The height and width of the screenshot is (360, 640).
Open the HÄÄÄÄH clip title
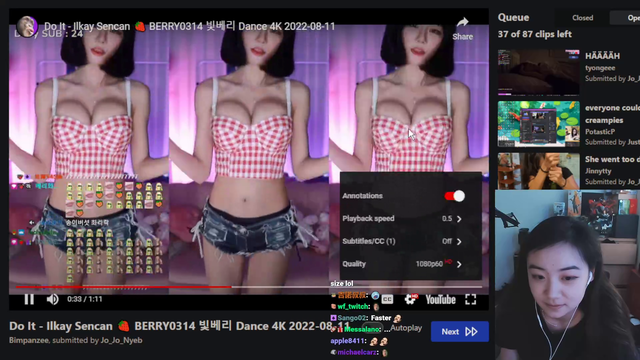click(602, 56)
